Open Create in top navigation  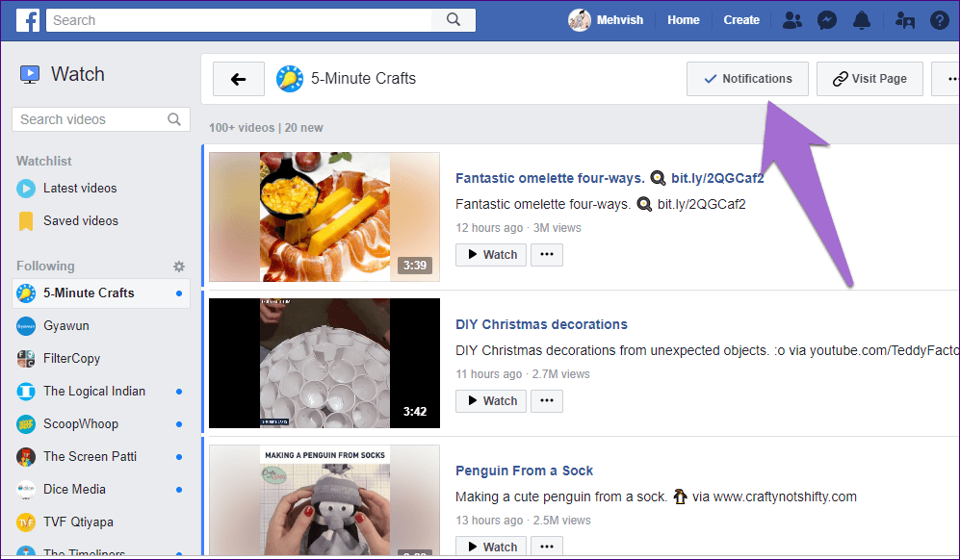[x=741, y=20]
